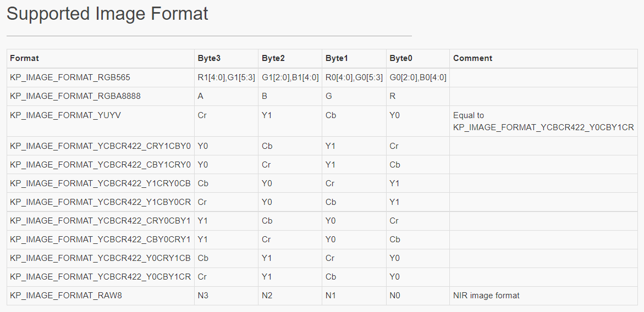Select KP_IMAGE_FORMAT_YCBCR422_CRY1CBY0 cell
Viewport: 644px width, 312px height.
click(x=100, y=146)
